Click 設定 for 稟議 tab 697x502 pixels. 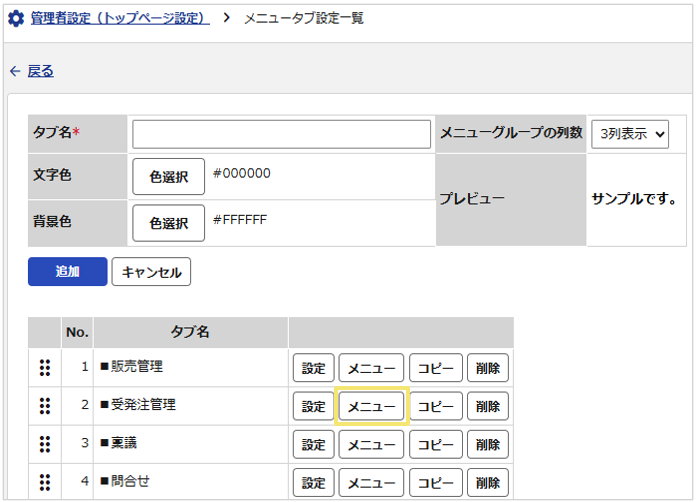313,444
